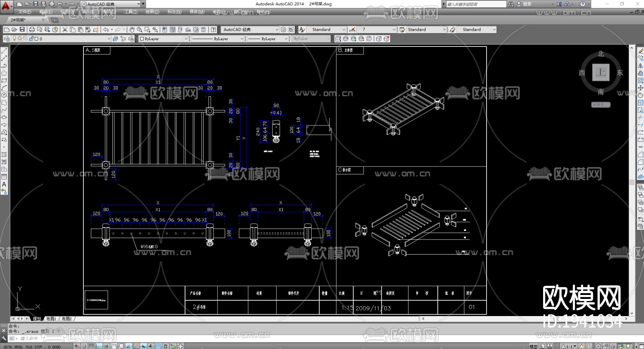The width and height of the screenshot is (644, 349).
Task: Click the Plot (printer) icon in Standard toolbar
Action: click(32, 29)
